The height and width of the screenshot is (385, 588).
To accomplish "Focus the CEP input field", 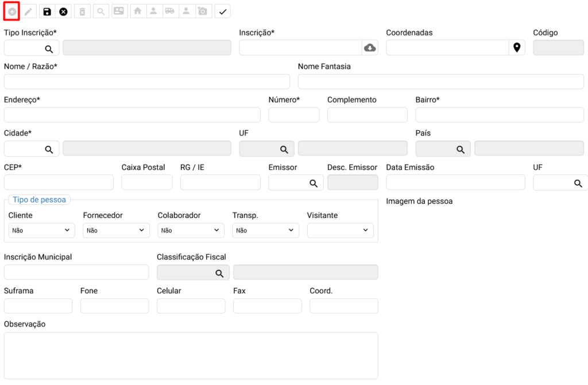I will coord(59,182).
